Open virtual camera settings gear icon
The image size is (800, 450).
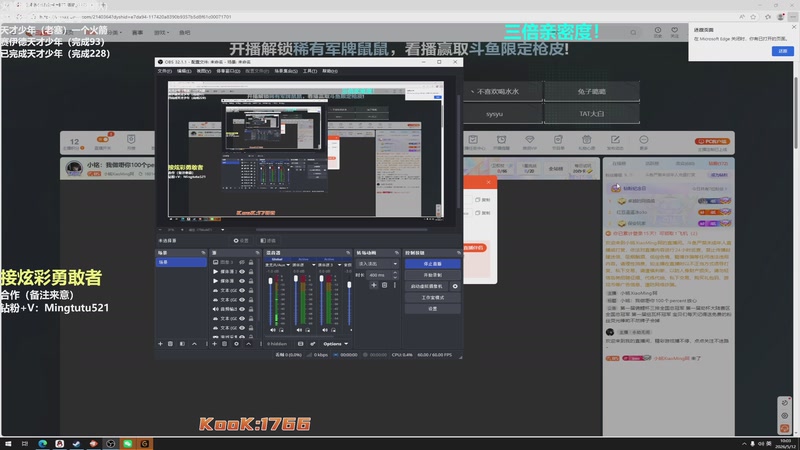(x=455, y=286)
